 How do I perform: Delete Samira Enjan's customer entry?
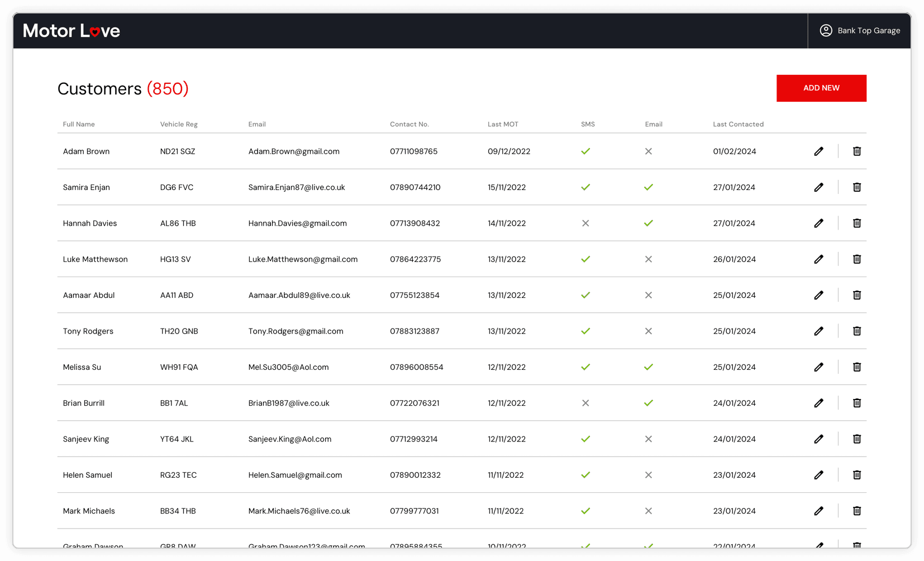[x=856, y=187]
